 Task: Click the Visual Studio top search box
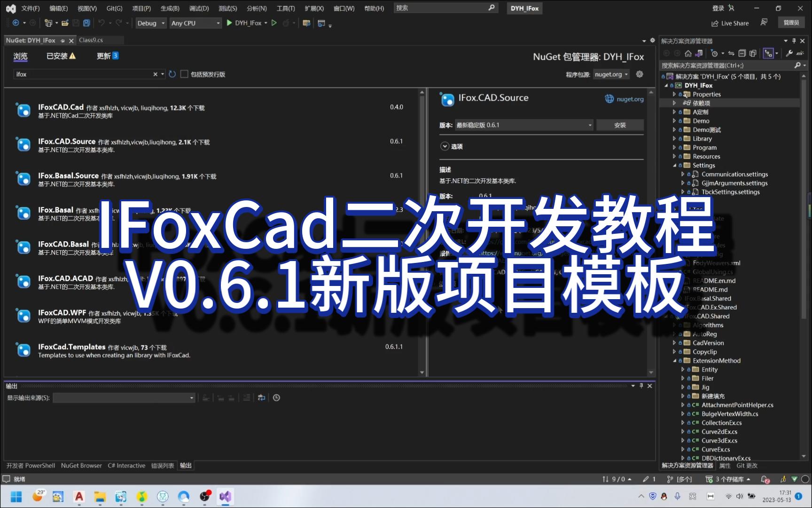point(445,8)
